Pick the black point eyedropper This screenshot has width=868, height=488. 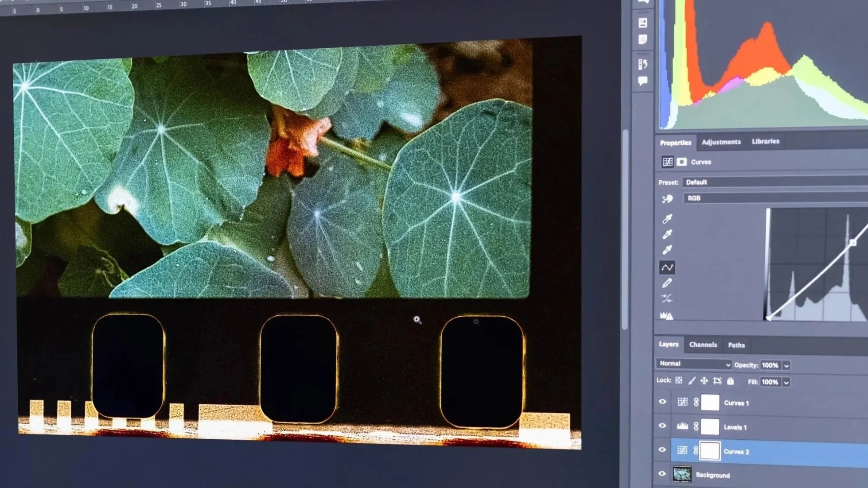(x=667, y=218)
